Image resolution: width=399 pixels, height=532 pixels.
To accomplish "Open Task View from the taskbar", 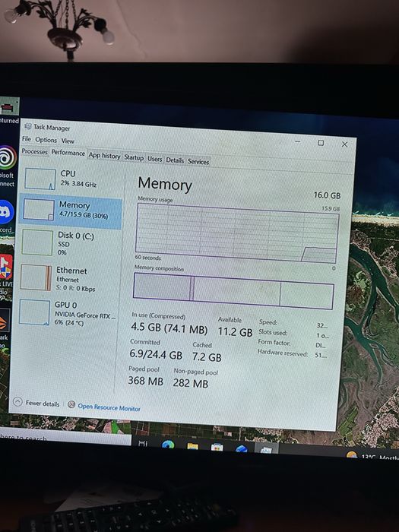I will [143, 443].
